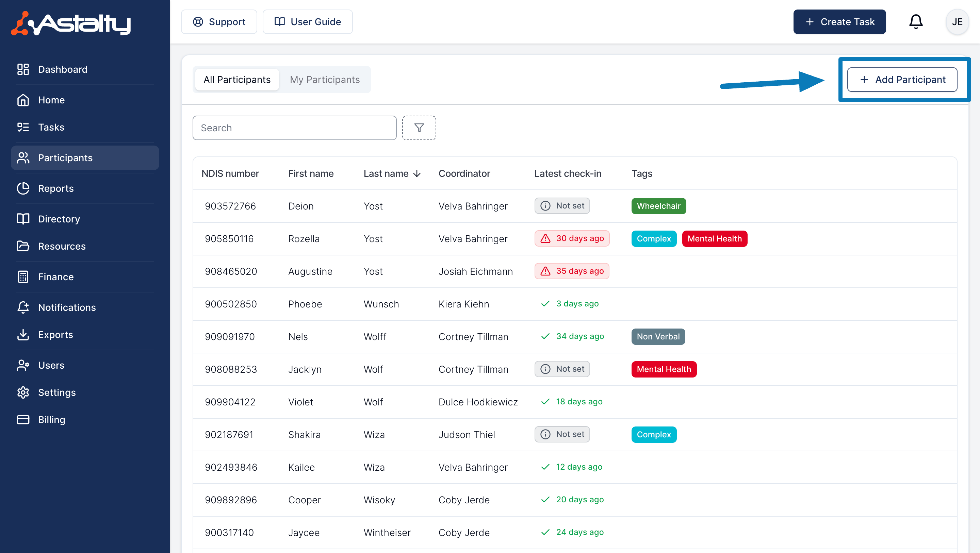Viewport: 980px width, 553px height.
Task: Click the Mental Health tag on Rozella Yost
Action: [x=715, y=239]
